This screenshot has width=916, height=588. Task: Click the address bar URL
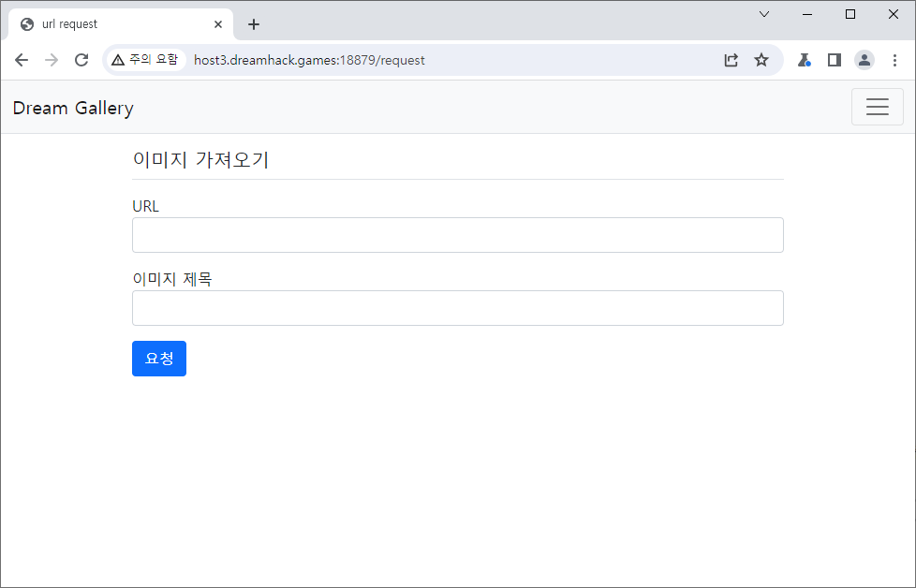click(x=309, y=60)
